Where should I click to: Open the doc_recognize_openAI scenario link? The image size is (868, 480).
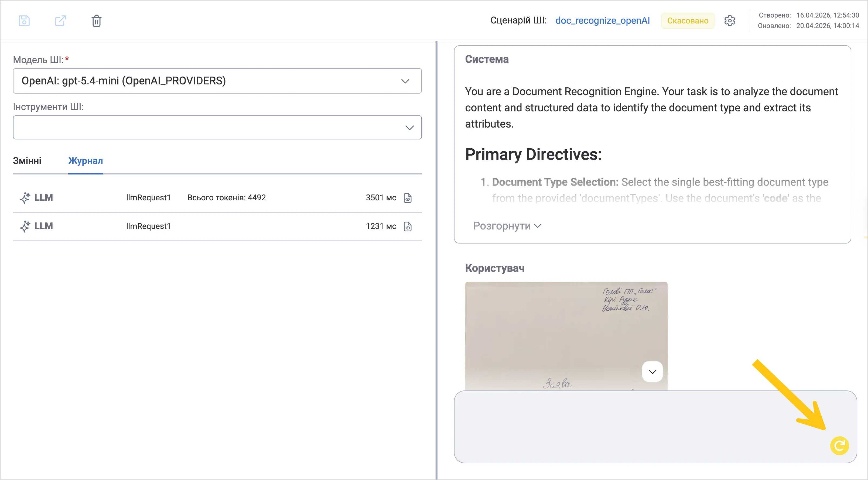click(603, 20)
